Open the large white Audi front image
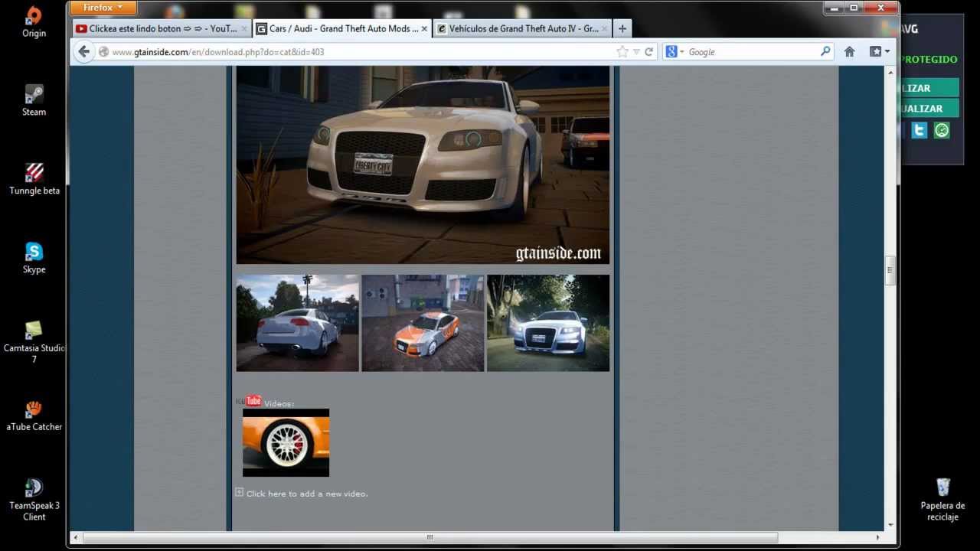This screenshot has height=551, width=980. pyautogui.click(x=423, y=165)
